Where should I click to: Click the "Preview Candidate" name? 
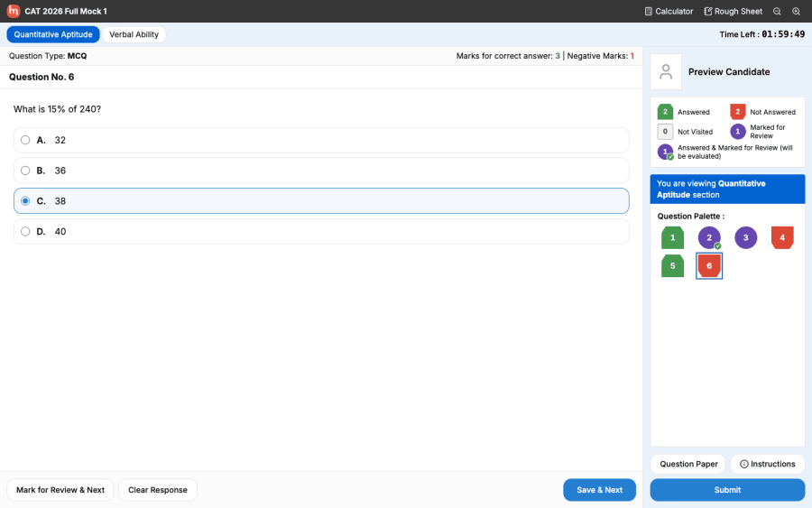(729, 72)
